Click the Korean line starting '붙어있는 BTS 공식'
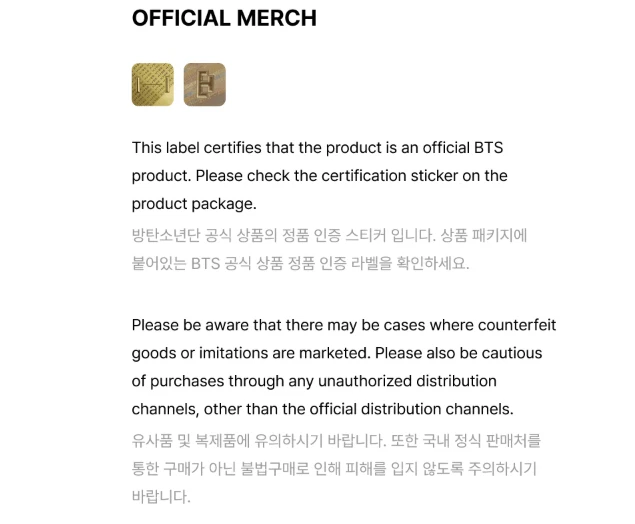The width and height of the screenshot is (635, 524). point(300,264)
